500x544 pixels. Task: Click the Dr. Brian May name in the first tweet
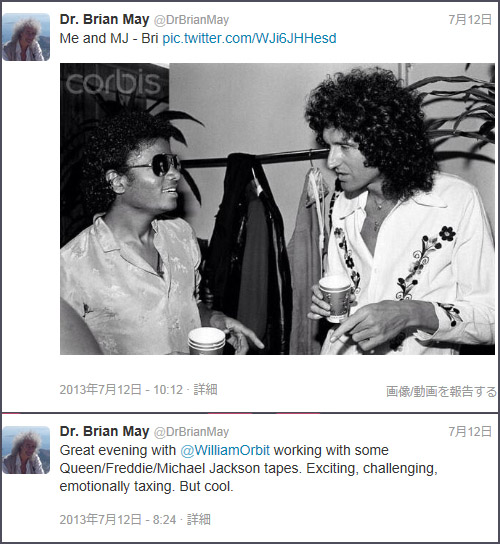tap(104, 19)
